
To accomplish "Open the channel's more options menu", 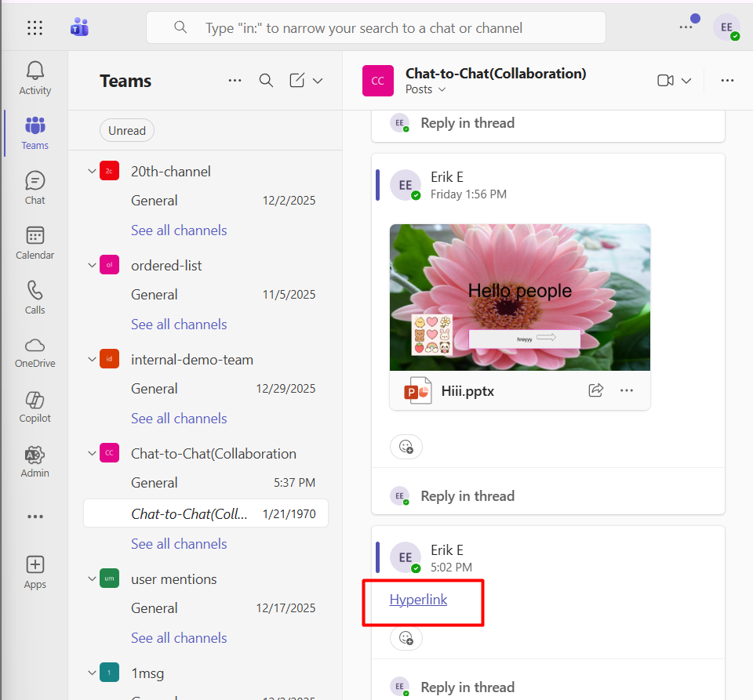I will click(x=727, y=80).
